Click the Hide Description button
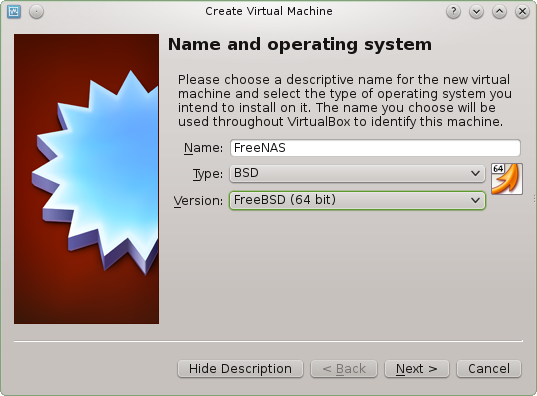Image resolution: width=537 pixels, height=396 pixels. point(240,369)
